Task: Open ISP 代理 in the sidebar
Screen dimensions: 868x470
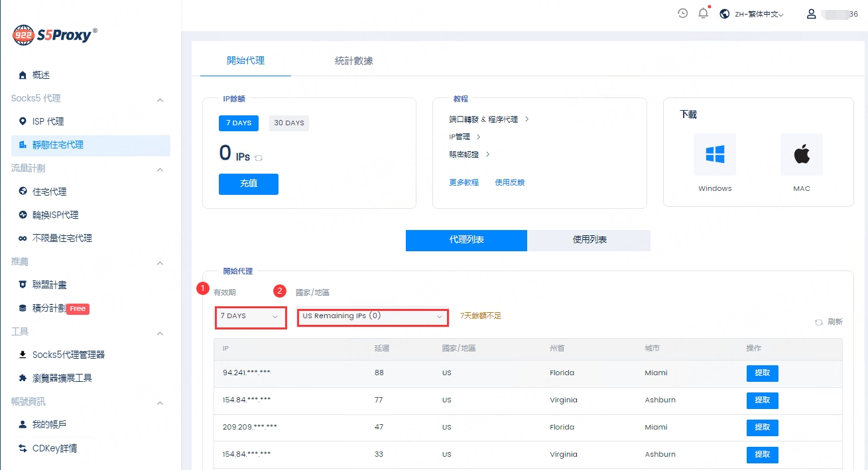Action: point(48,122)
